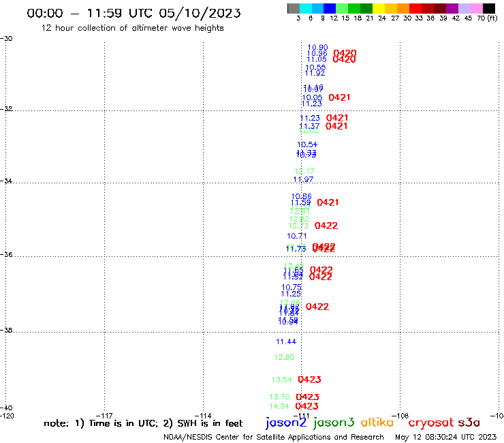
Task: Click the -114 longitude axis label
Action: pos(203,416)
